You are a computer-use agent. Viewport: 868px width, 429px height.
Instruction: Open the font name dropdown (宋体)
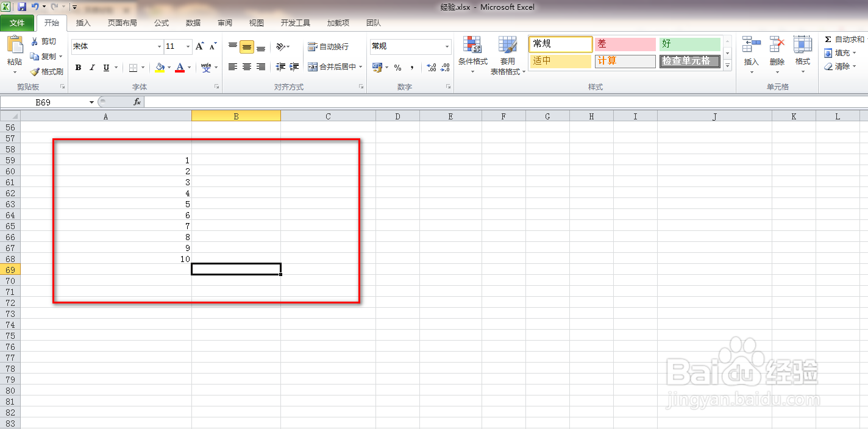pyautogui.click(x=159, y=46)
